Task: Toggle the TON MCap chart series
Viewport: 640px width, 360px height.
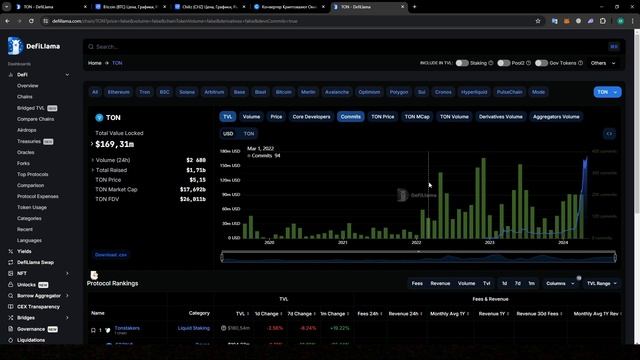Action: 417,117
